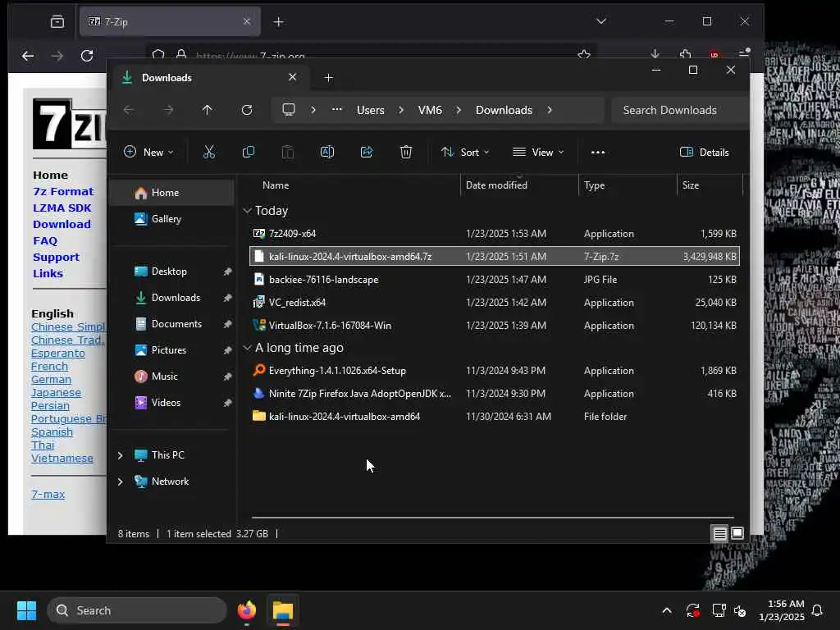Open Firefox downloads panel arrow
The image size is (840, 630).
tap(655, 54)
